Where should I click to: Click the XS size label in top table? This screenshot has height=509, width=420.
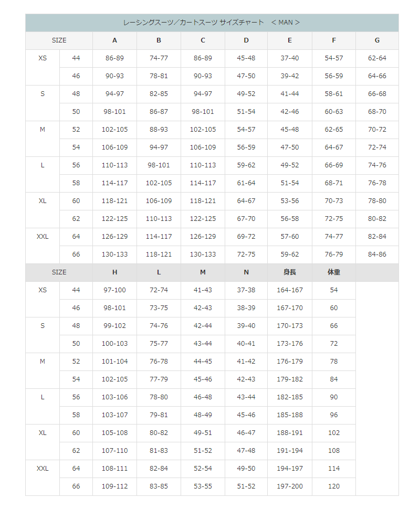coord(43,58)
